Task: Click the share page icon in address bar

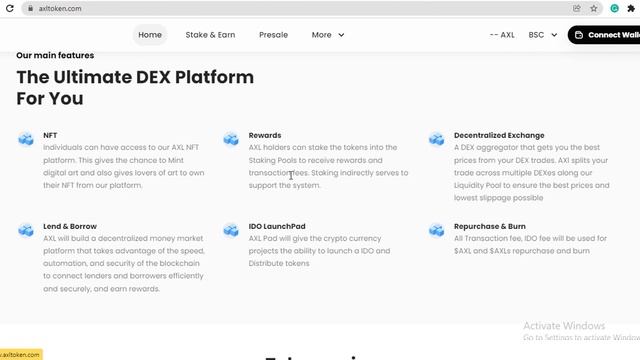Action: [x=576, y=8]
